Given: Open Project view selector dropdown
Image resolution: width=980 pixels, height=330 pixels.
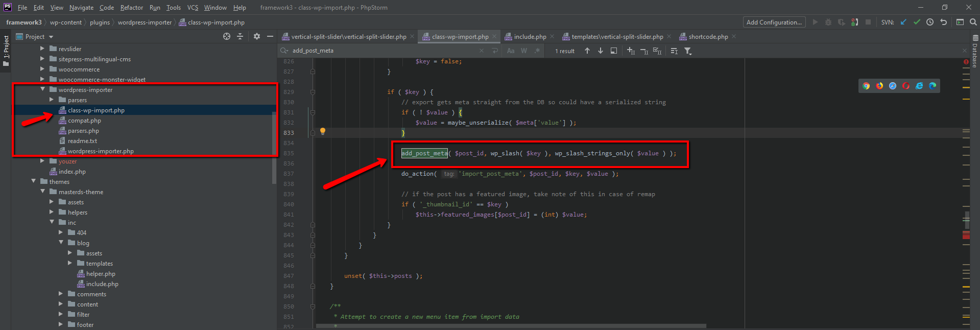Looking at the screenshot, I should pos(35,36).
